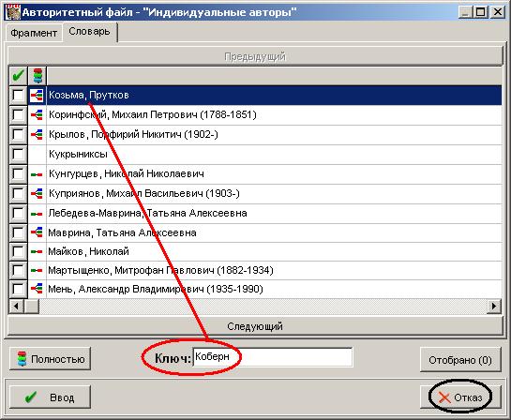Check the box for Кукрыниксы row

[18, 154]
